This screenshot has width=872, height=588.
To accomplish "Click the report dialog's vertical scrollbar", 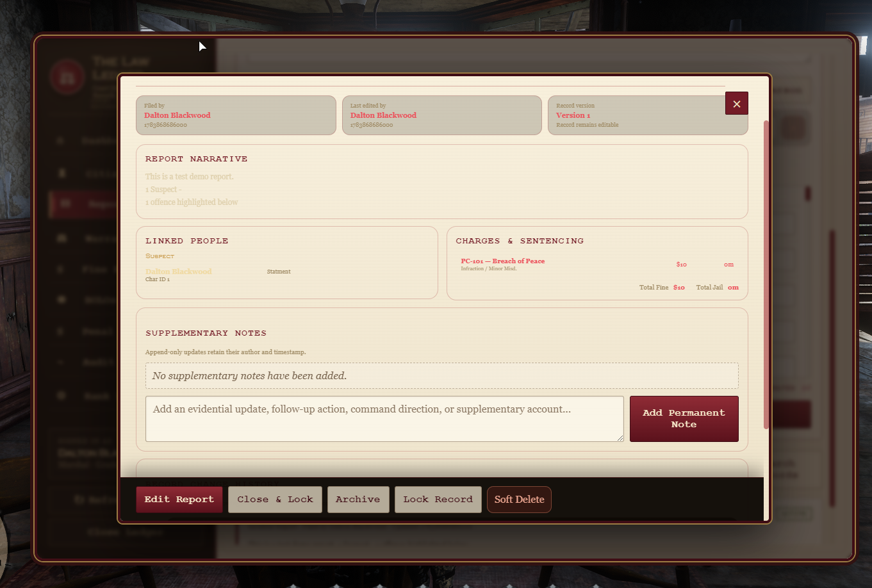I will (766, 274).
